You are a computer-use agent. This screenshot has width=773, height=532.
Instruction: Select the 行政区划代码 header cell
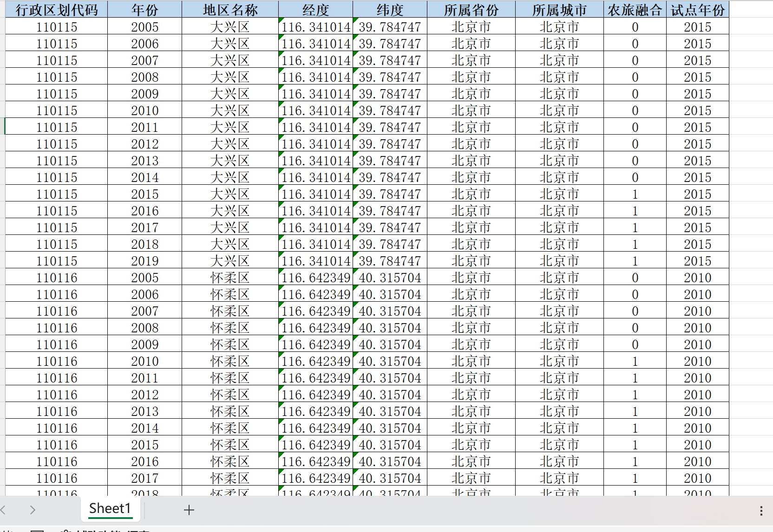point(57,10)
